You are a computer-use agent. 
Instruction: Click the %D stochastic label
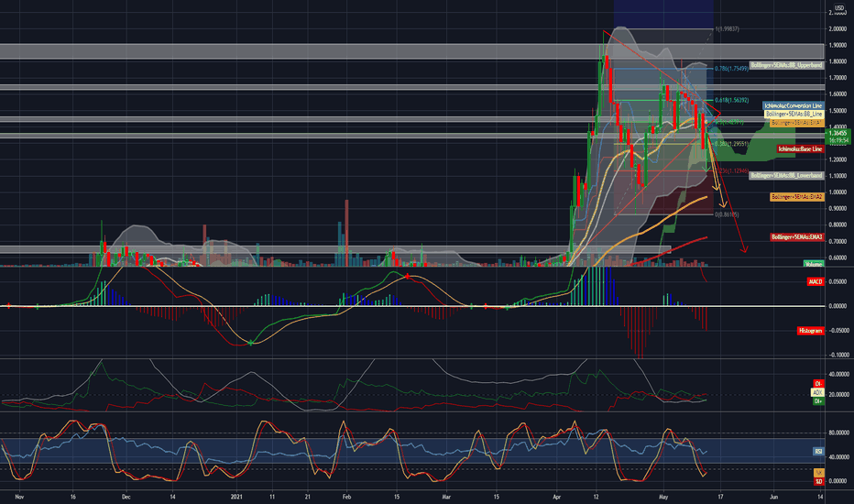pyautogui.click(x=818, y=482)
